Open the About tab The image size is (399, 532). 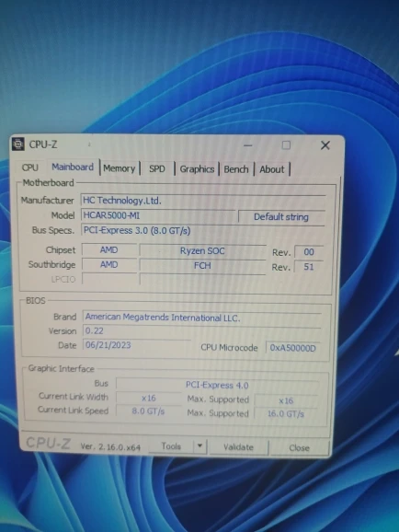pos(272,169)
